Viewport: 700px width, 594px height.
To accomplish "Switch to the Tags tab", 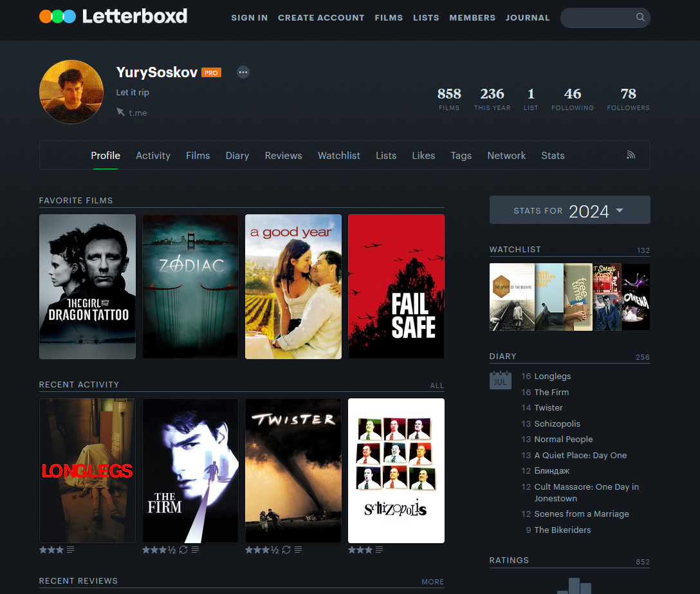I will pyautogui.click(x=461, y=156).
